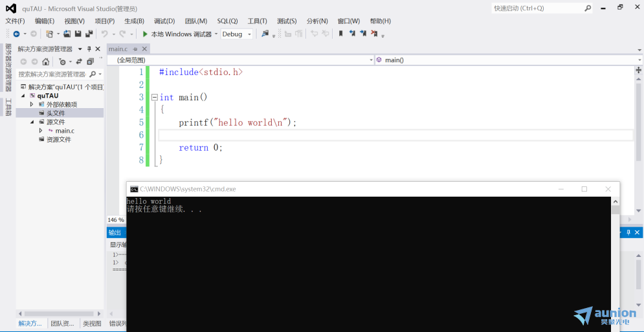Click the Redo arrow icon

point(122,34)
